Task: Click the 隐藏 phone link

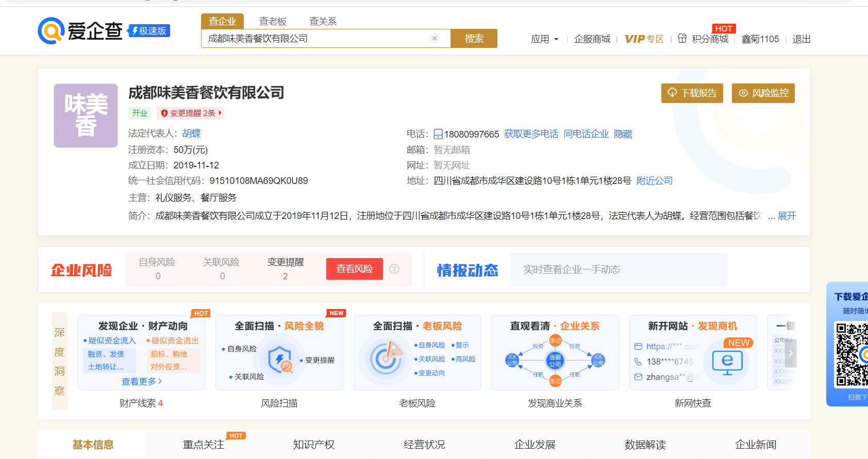Action: coord(623,134)
